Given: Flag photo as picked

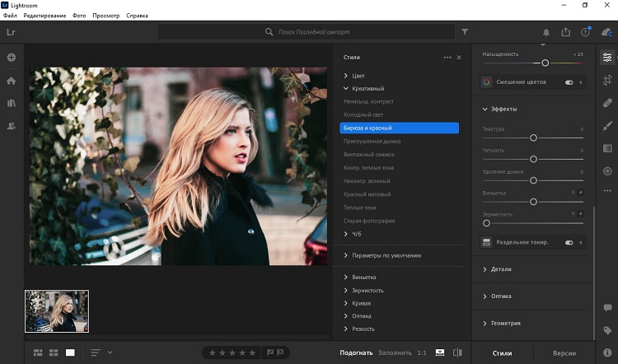Looking at the screenshot, I should 270,352.
